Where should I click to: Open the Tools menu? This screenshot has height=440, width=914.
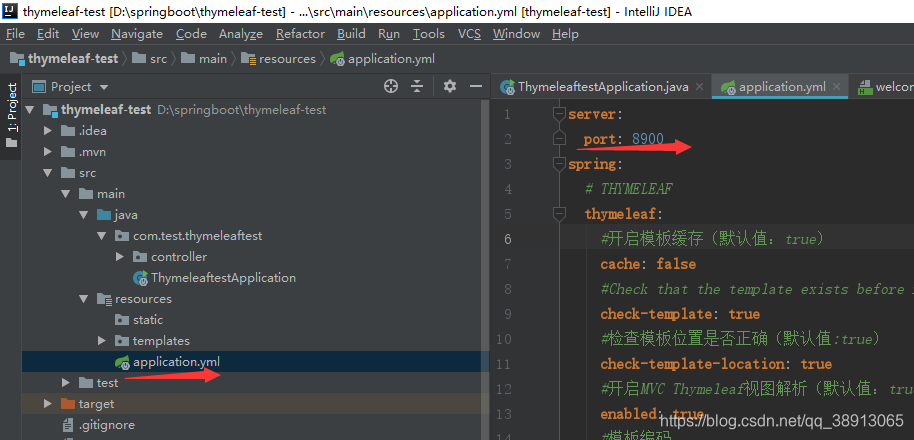(x=429, y=34)
